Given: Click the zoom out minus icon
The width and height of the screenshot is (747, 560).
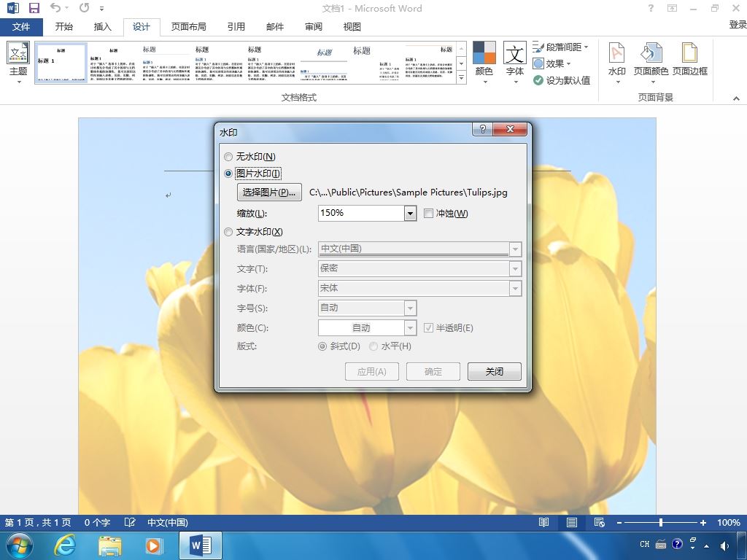Looking at the screenshot, I should 619,522.
